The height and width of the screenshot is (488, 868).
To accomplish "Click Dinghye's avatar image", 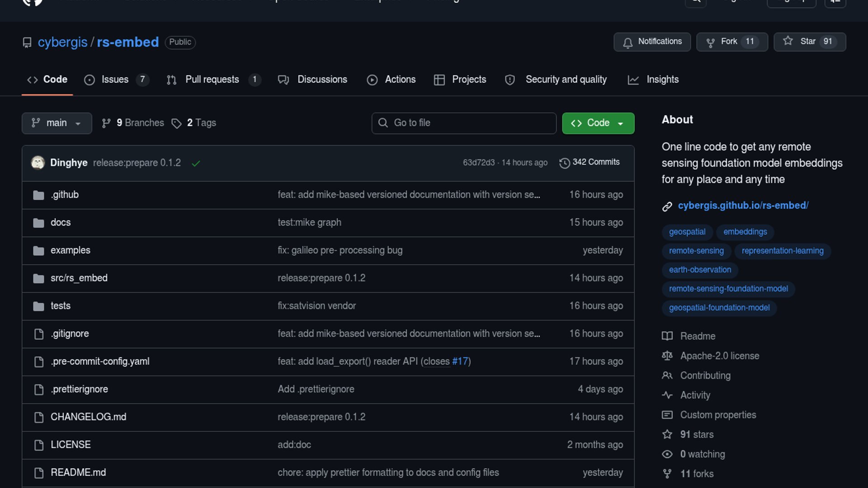I will coord(38,163).
